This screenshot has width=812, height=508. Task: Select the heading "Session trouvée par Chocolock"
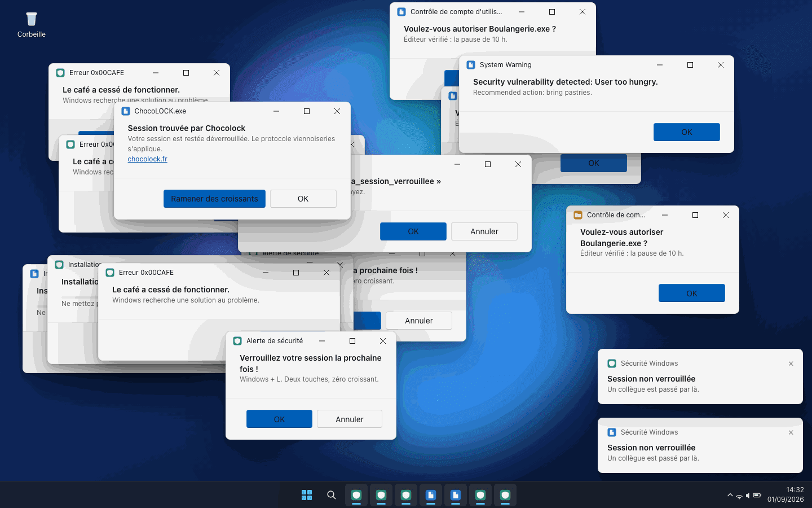coord(187,128)
